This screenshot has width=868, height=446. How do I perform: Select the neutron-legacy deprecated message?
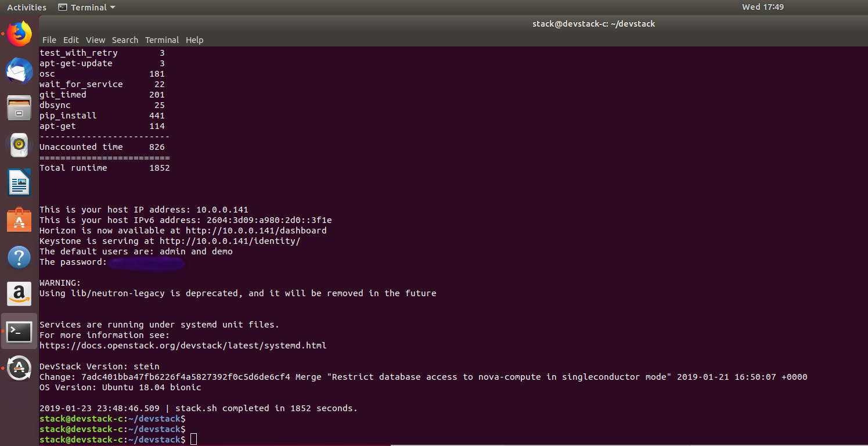pyautogui.click(x=238, y=293)
